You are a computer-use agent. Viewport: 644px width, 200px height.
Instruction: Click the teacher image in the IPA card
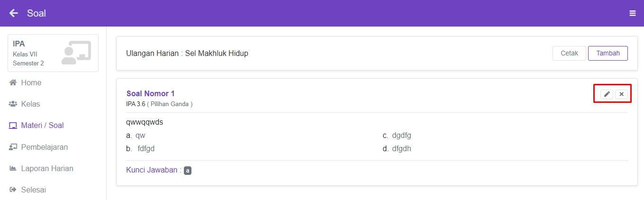click(x=76, y=53)
